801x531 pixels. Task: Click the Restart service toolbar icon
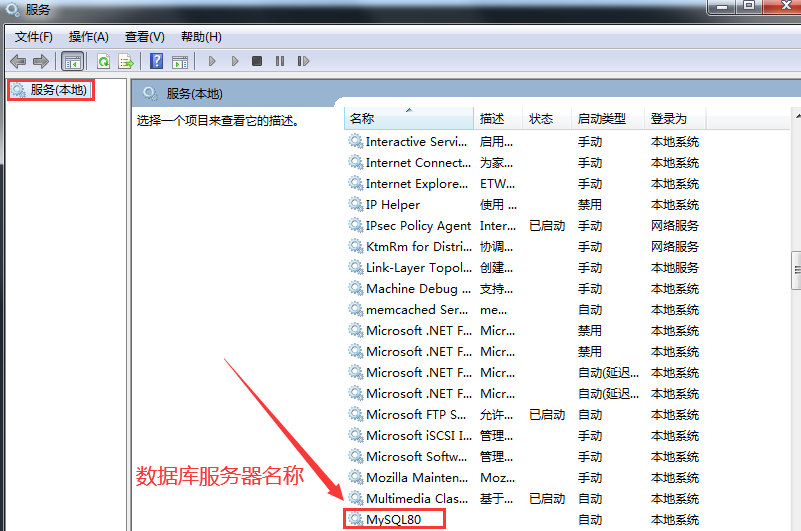point(303,61)
